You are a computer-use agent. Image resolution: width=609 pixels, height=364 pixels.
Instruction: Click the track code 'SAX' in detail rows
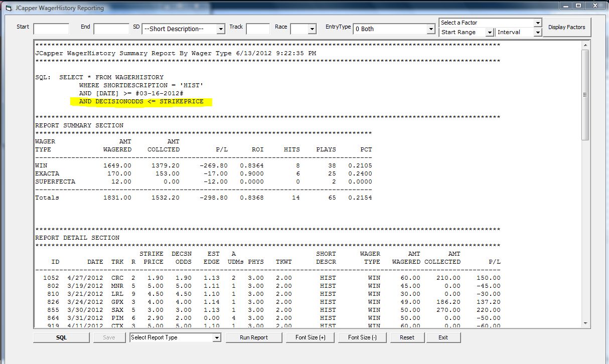pyautogui.click(x=117, y=310)
